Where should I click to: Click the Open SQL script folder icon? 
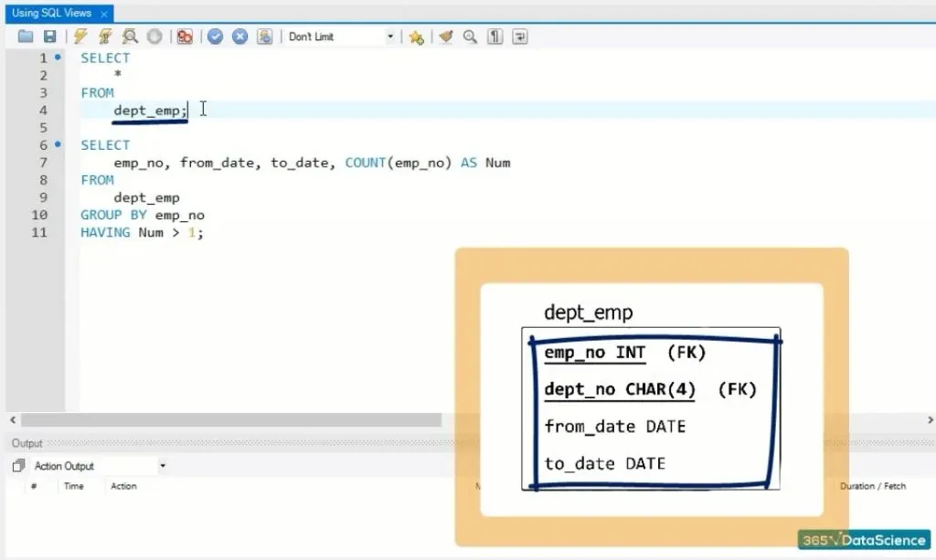pos(26,37)
